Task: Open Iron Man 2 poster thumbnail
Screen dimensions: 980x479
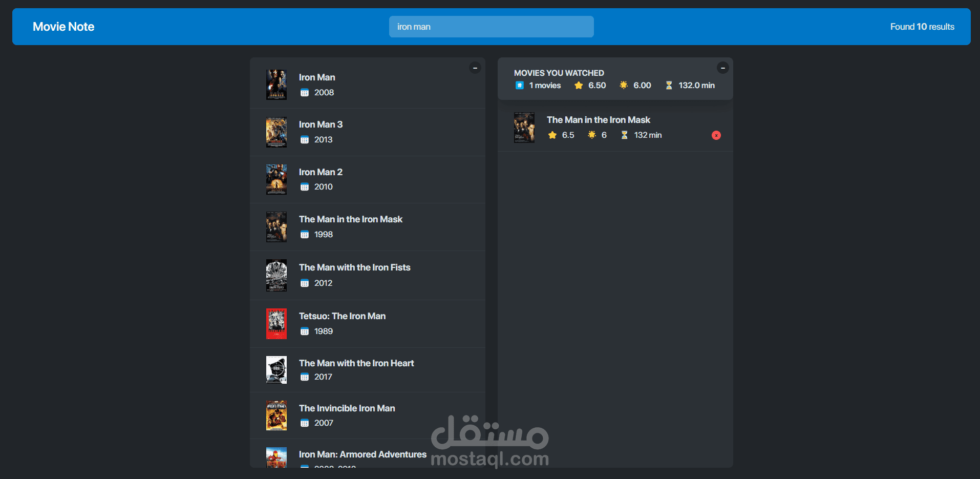Action: tap(276, 179)
